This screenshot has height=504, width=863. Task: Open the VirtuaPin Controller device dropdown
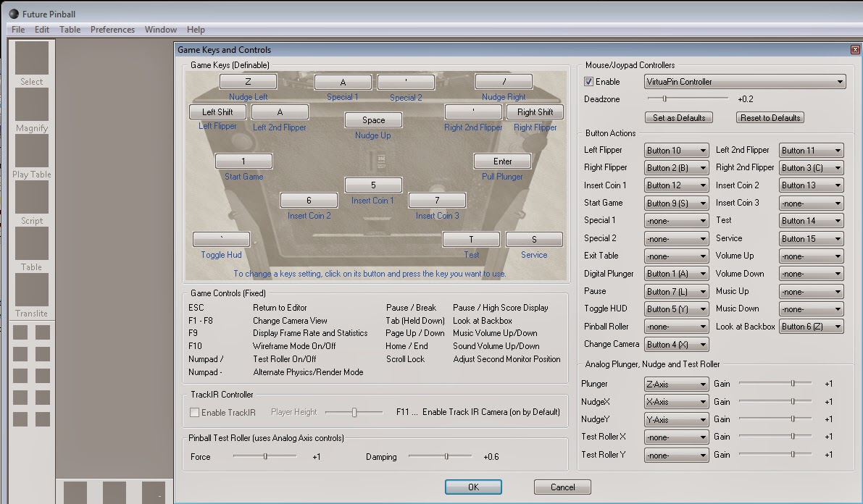pyautogui.click(x=744, y=81)
